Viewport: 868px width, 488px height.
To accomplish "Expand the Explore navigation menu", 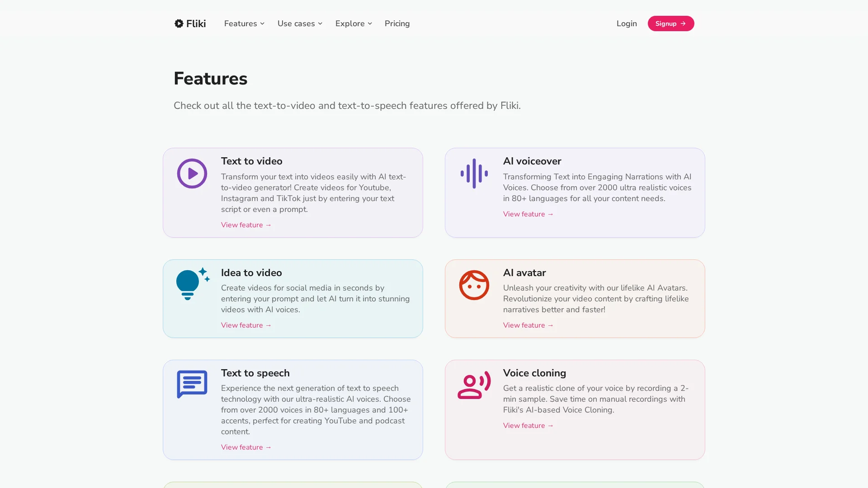I will [354, 23].
